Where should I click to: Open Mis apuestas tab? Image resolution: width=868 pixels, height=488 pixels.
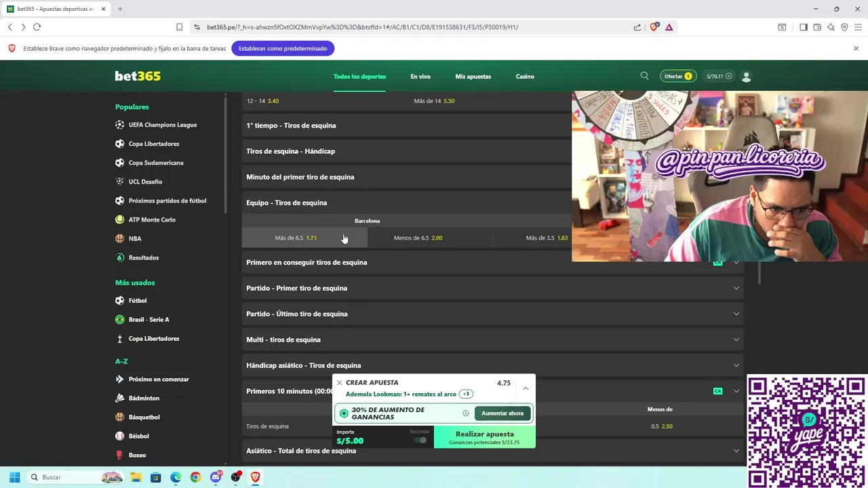coord(473,77)
